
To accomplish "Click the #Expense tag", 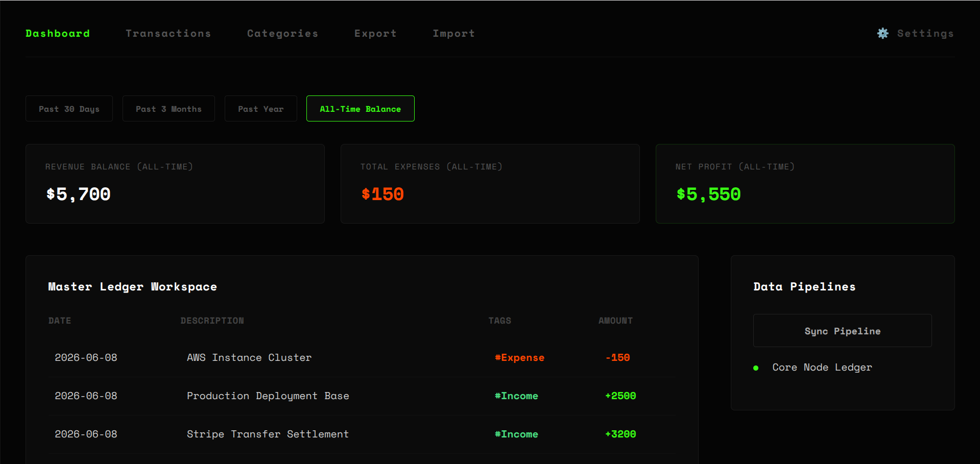I will click(519, 358).
